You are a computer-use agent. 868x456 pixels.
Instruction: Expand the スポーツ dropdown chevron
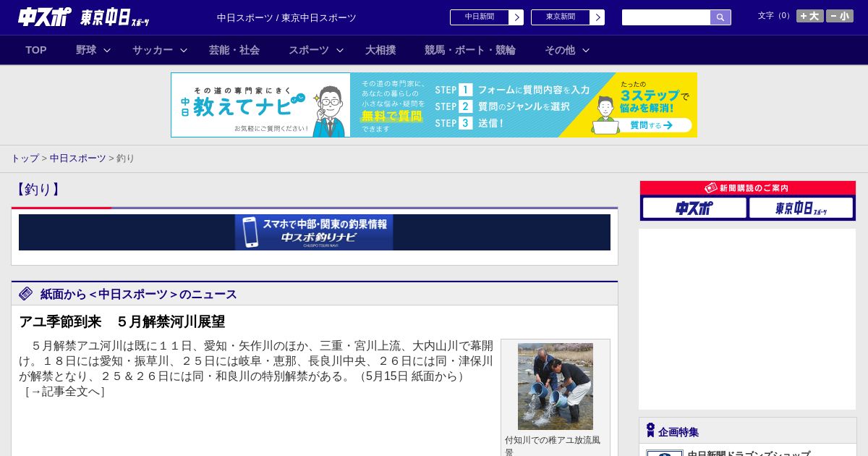pyautogui.click(x=340, y=50)
